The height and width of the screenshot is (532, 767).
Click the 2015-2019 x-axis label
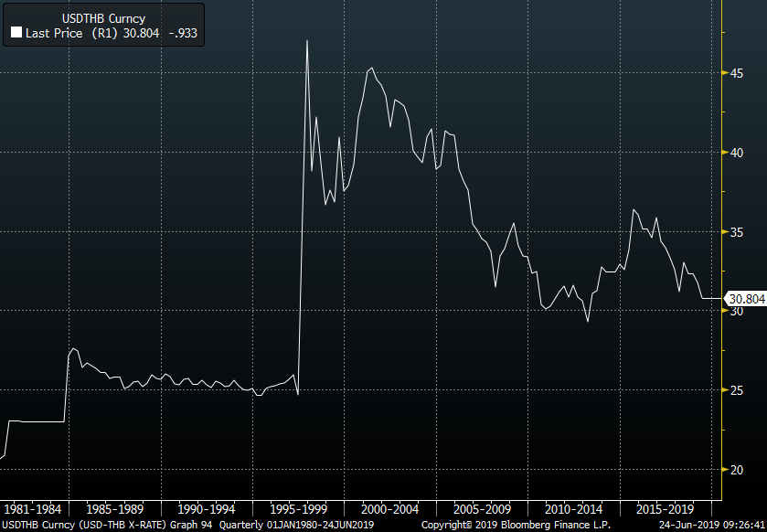click(x=666, y=509)
